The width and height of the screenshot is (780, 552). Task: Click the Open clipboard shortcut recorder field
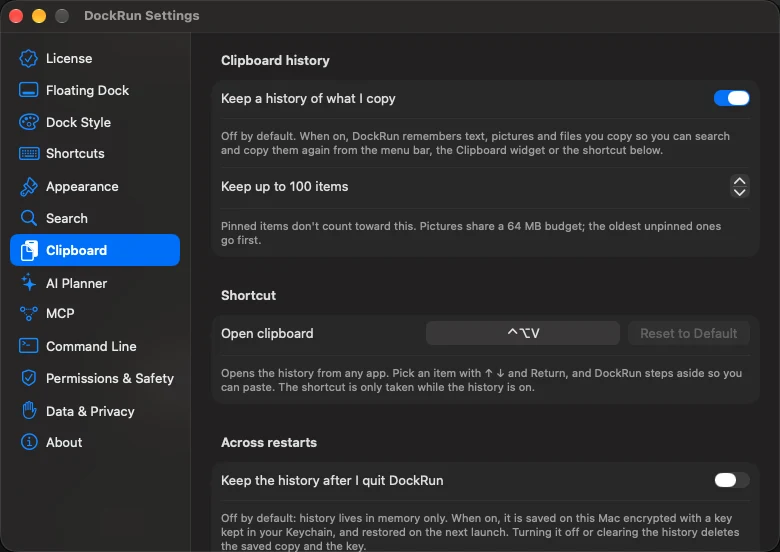522,333
